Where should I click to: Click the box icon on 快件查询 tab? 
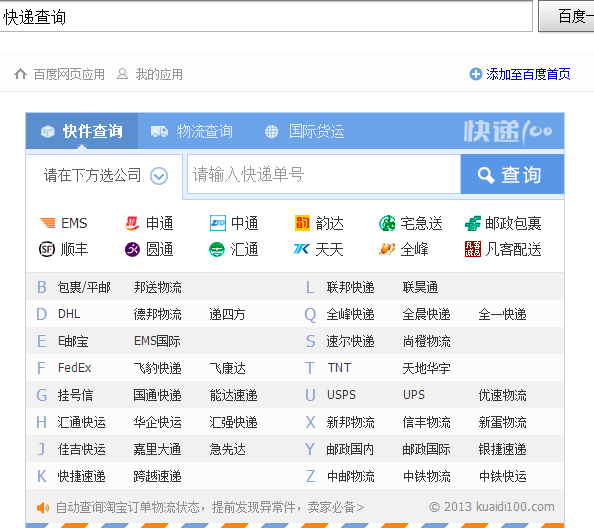(x=48, y=131)
